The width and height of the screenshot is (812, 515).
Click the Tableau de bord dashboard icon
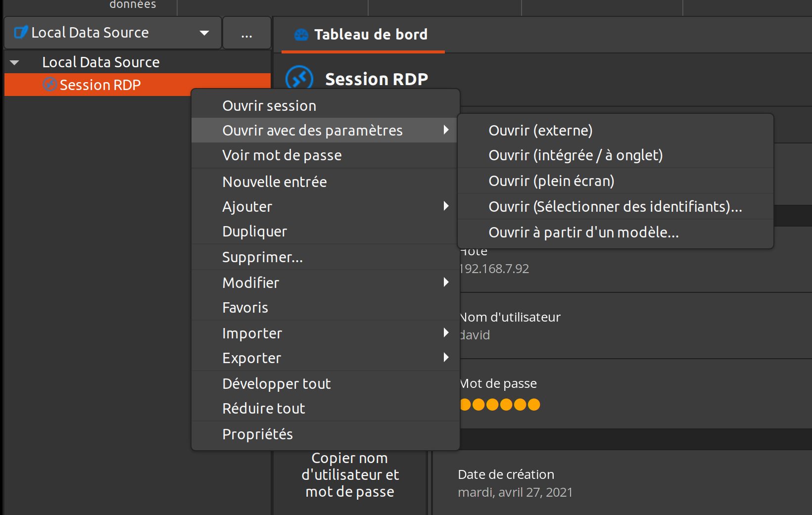click(301, 35)
